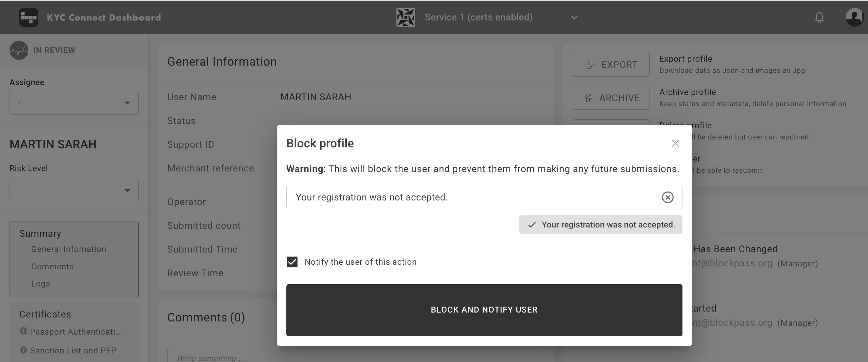
Task: Jump to Logs section in Summary
Action: (x=41, y=284)
